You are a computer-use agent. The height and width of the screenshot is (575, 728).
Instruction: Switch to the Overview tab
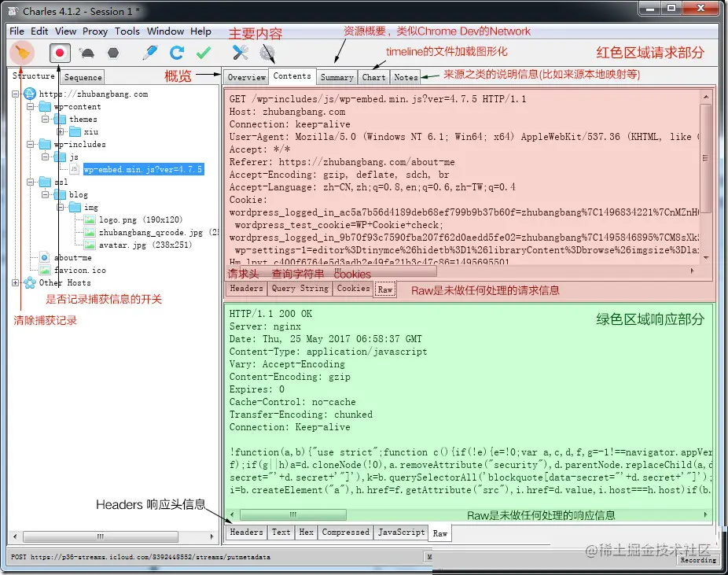[247, 77]
